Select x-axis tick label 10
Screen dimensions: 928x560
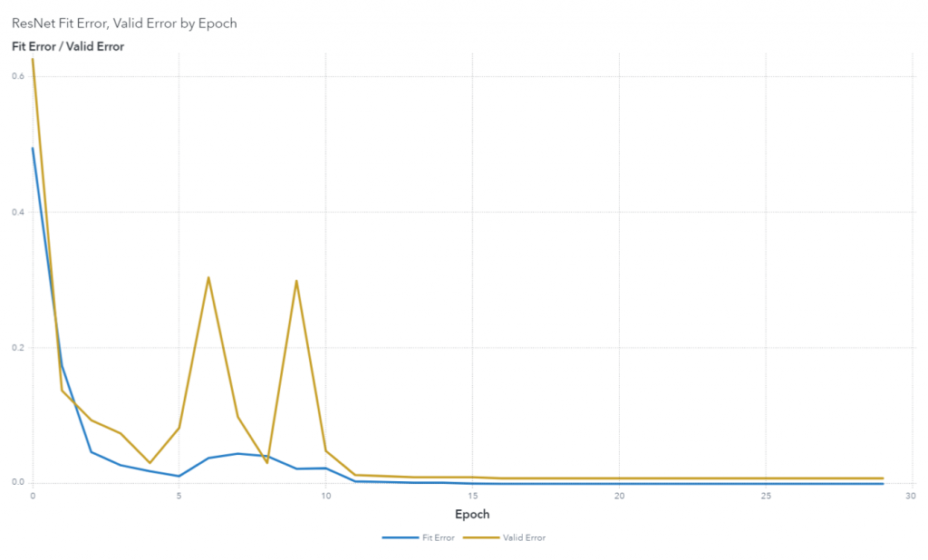tap(325, 496)
